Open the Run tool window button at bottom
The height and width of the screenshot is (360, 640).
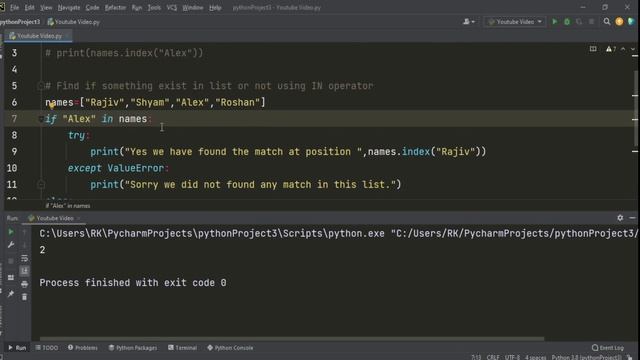coord(17,348)
